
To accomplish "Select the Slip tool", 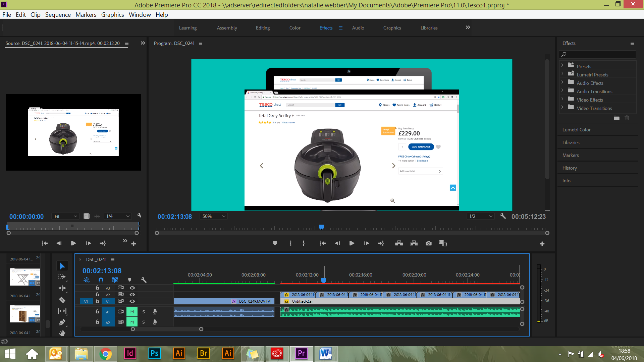I will pos(62,311).
